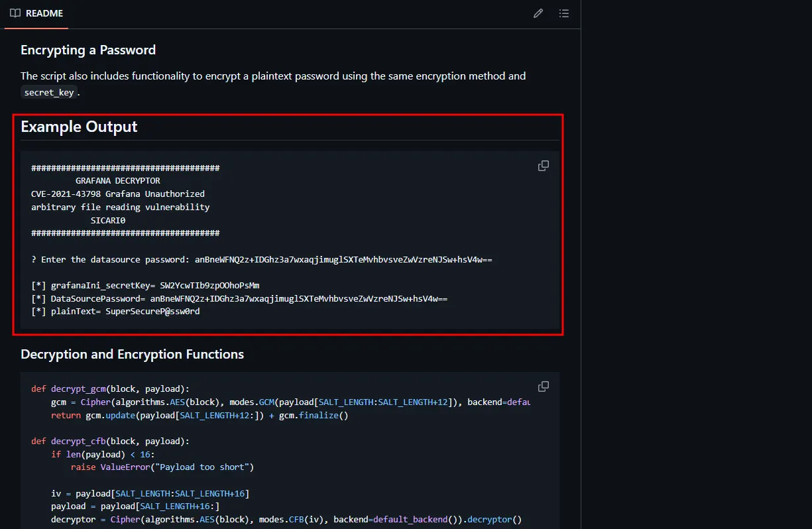Click the raise ValueError code line

click(162, 467)
